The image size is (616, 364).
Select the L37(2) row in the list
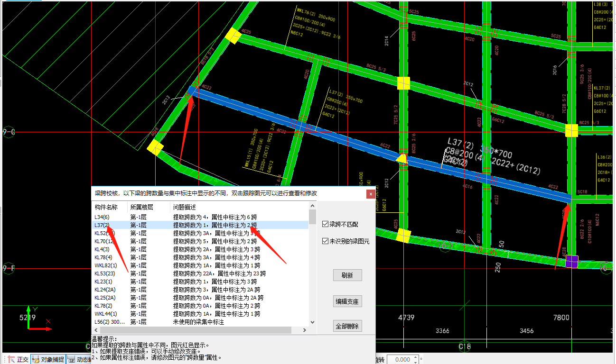(200, 225)
